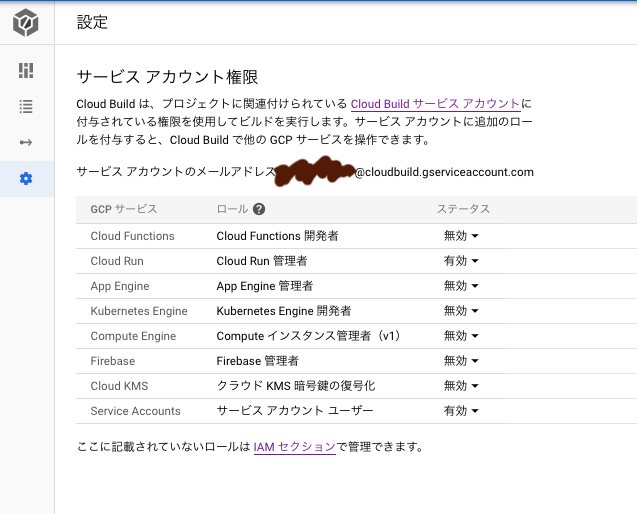Viewport: 637px width, 514px height.
Task: Click the Compute インスタンス管理者 (v1) role
Action: pos(309,336)
